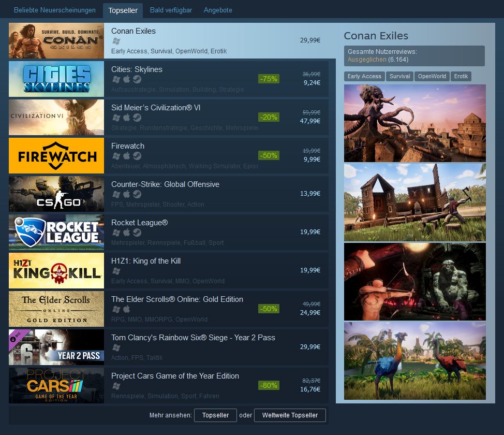Click Windows icon in Counter-Strike: Global Offensive row
This screenshot has width=504, height=435.
coord(116,194)
